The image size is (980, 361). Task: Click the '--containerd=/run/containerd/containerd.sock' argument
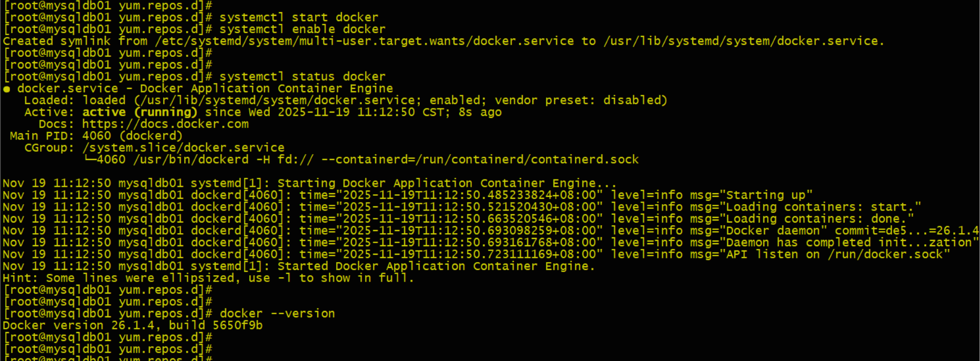(x=480, y=159)
